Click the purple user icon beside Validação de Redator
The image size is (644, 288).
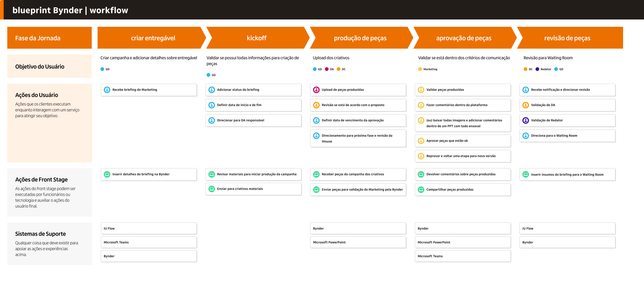coord(526,120)
